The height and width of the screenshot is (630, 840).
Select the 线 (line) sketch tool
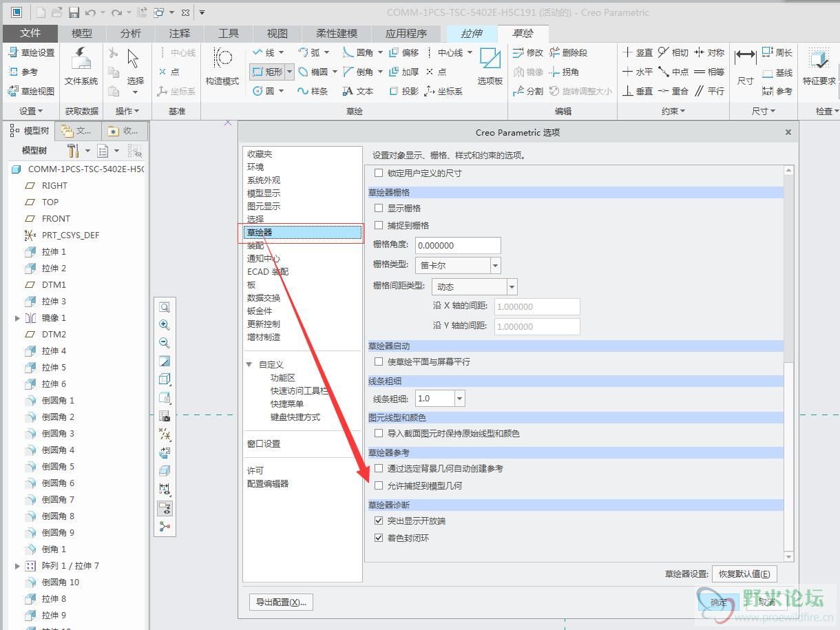click(x=264, y=52)
